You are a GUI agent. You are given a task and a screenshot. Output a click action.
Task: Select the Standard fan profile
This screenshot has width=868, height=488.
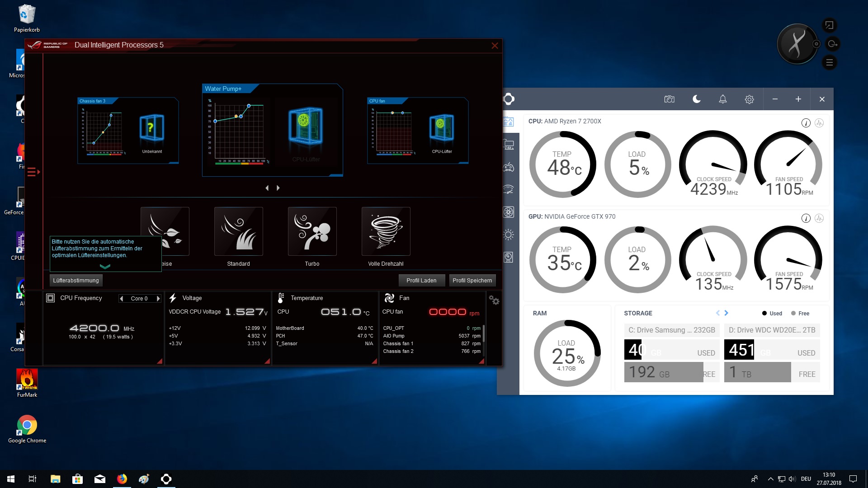coord(238,232)
